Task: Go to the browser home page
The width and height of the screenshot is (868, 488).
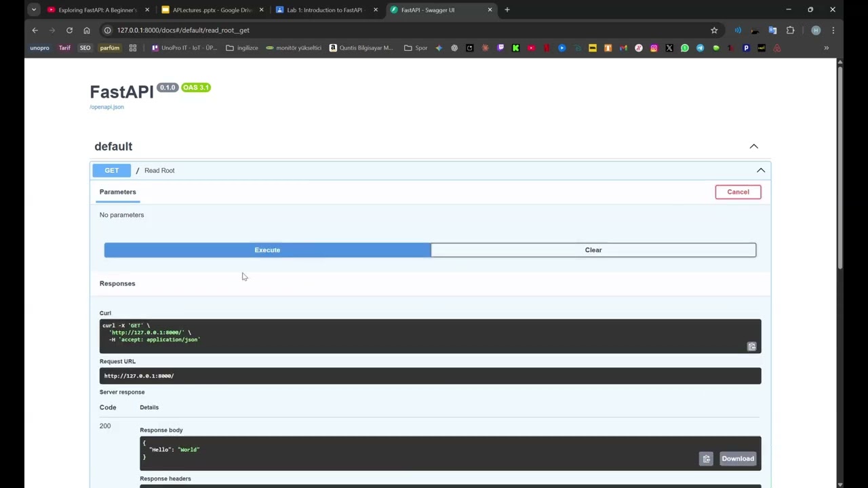Action: [x=87, y=30]
